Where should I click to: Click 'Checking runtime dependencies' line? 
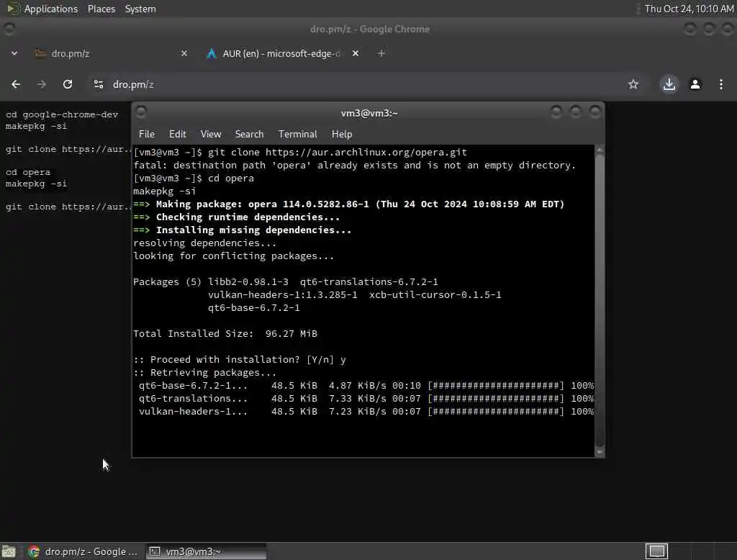pyautogui.click(x=236, y=217)
